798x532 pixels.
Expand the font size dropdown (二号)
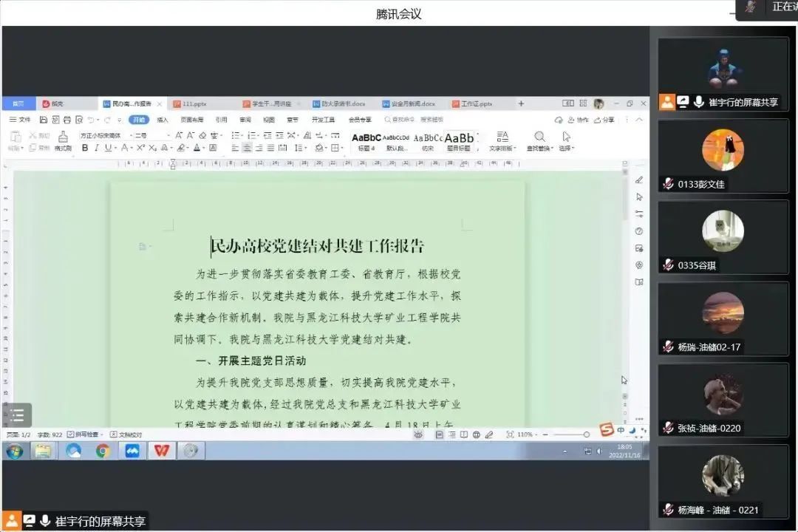(151, 135)
